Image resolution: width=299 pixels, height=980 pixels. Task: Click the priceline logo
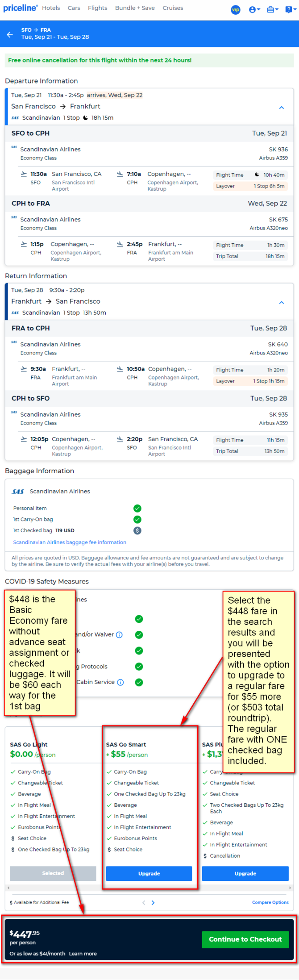click(x=19, y=8)
